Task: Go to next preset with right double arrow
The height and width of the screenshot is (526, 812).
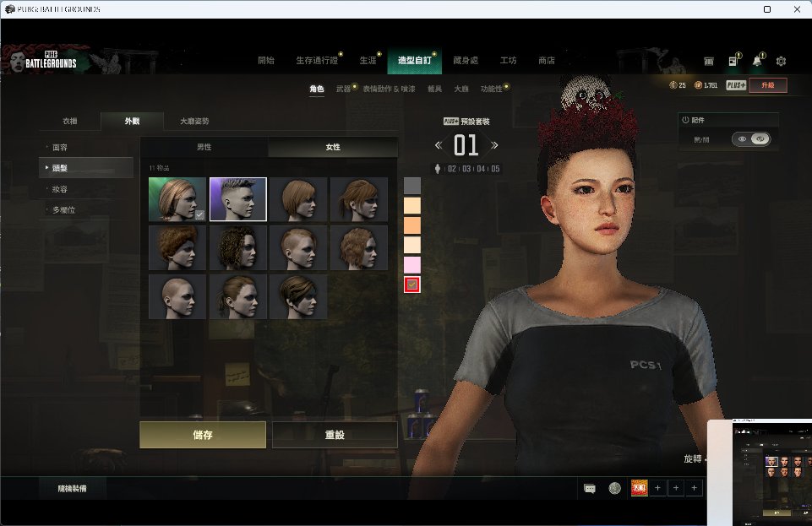Action: (x=494, y=145)
